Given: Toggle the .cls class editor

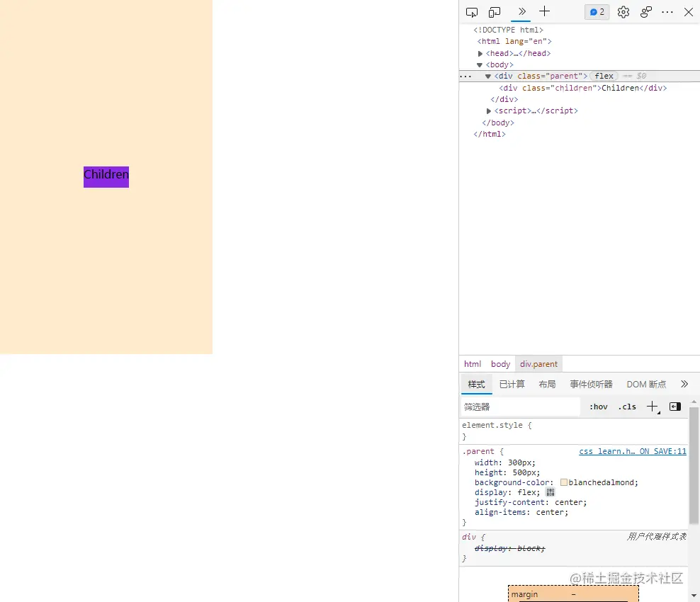Looking at the screenshot, I should 627,407.
